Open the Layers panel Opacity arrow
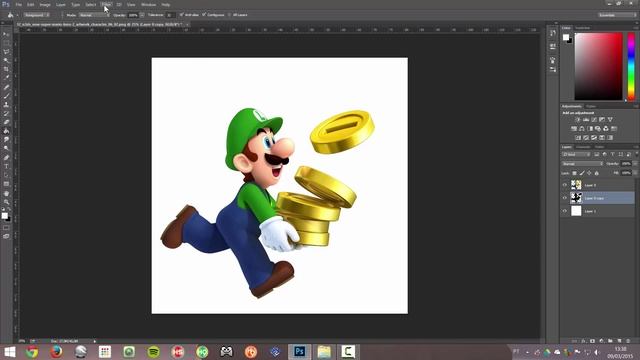The image size is (640, 360). click(x=635, y=164)
